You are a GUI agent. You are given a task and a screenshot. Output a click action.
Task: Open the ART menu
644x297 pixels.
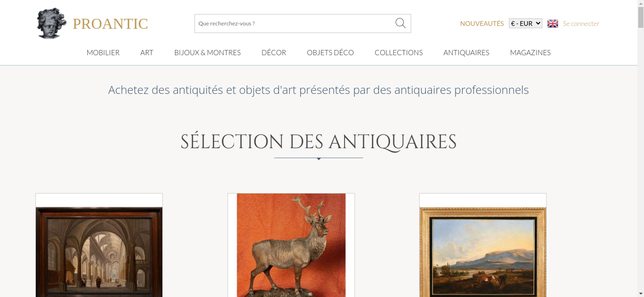pyautogui.click(x=147, y=52)
